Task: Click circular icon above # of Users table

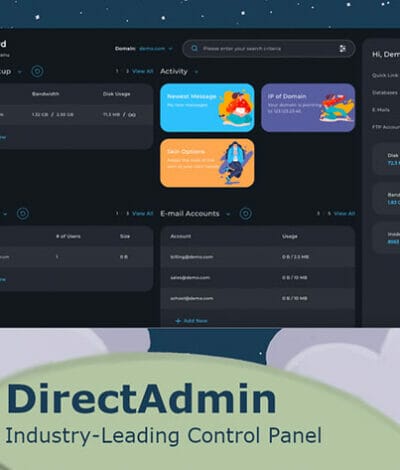Action: 23,214
